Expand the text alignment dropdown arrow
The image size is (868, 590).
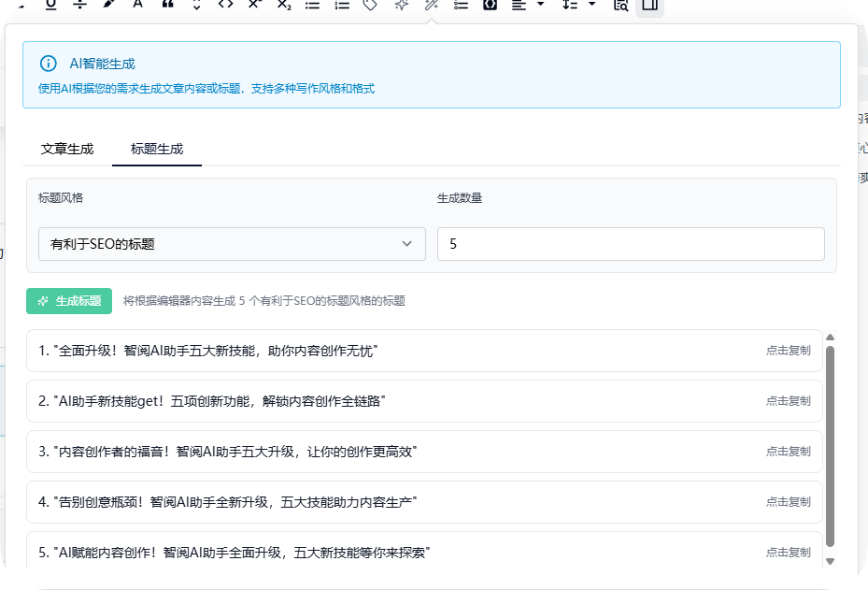(540, 5)
